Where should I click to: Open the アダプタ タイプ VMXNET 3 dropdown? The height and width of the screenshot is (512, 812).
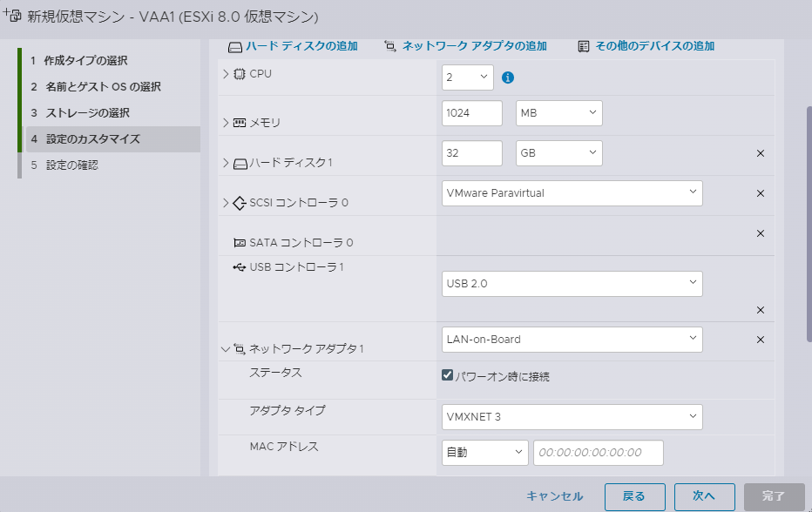[572, 417]
